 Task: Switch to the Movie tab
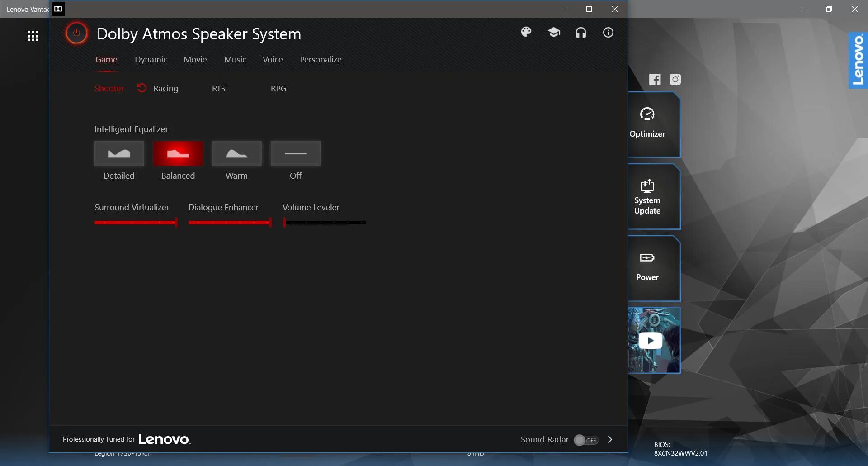pos(195,60)
